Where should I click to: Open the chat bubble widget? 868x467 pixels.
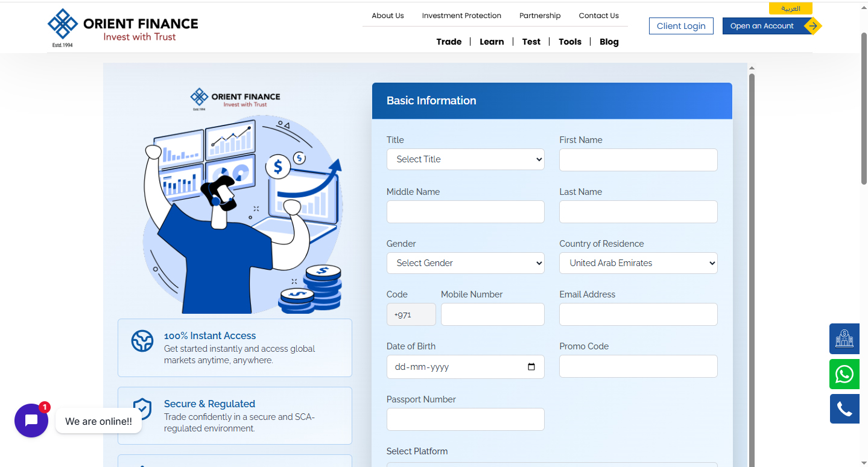[x=31, y=421]
